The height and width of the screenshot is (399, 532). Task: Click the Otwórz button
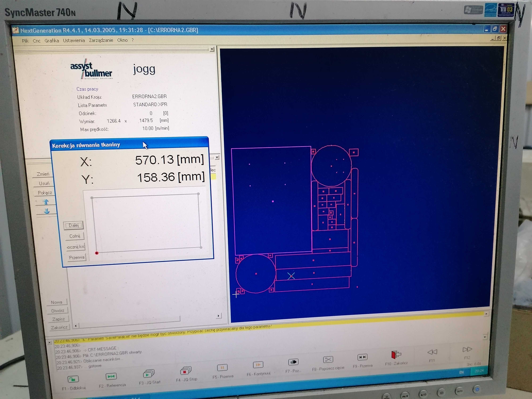(x=58, y=311)
